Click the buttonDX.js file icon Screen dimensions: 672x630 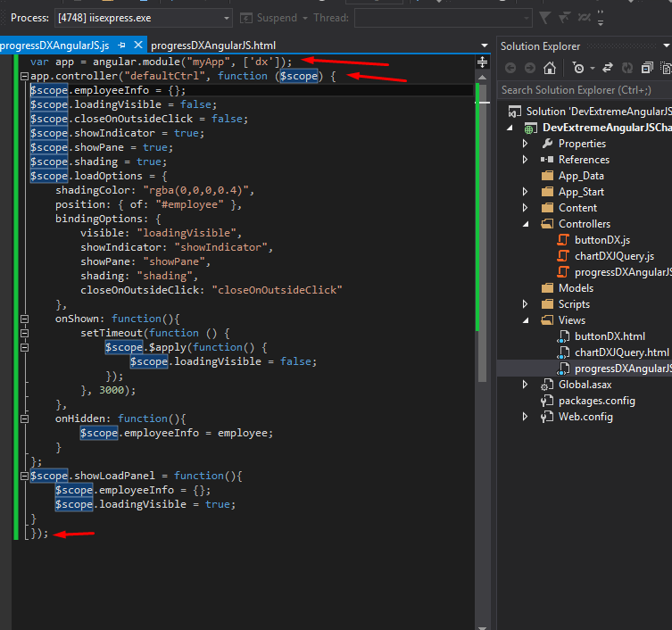point(563,240)
